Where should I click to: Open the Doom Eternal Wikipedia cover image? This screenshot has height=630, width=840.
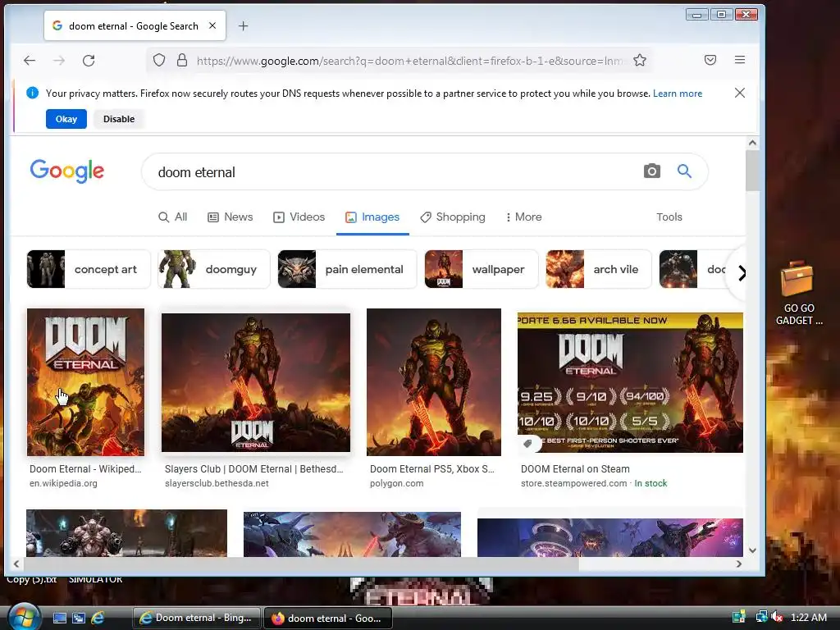point(85,382)
